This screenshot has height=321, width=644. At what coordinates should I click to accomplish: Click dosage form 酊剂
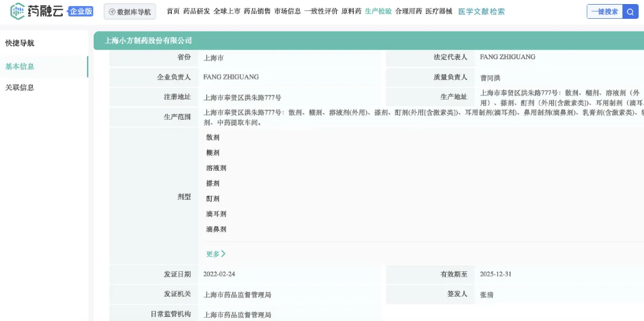[213, 199]
